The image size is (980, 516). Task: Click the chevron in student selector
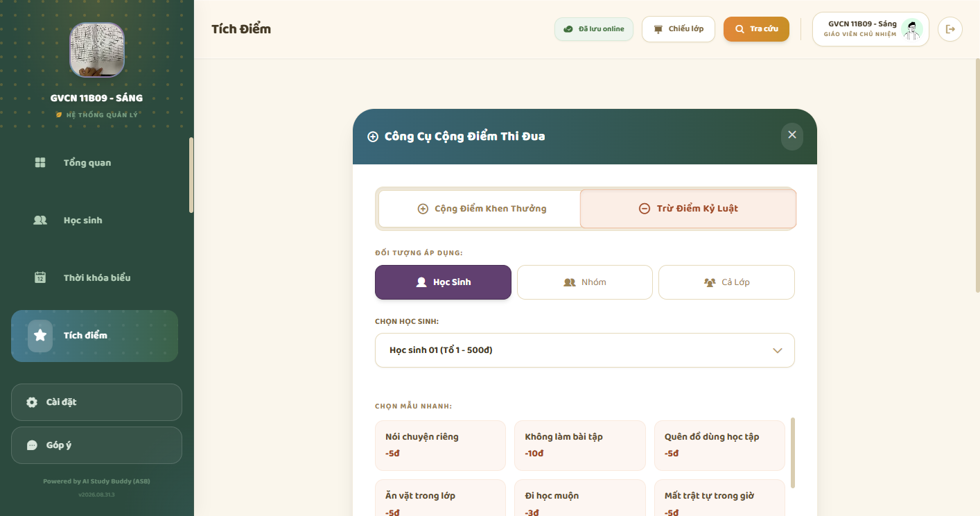point(778,350)
